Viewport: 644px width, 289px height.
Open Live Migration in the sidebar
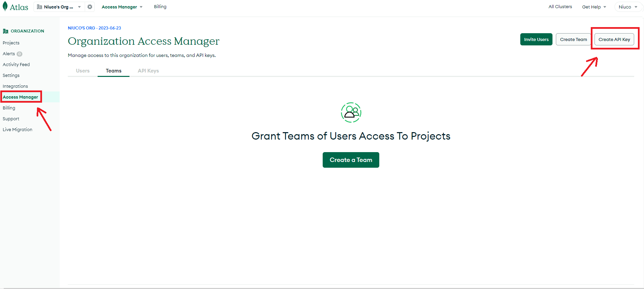(18, 129)
